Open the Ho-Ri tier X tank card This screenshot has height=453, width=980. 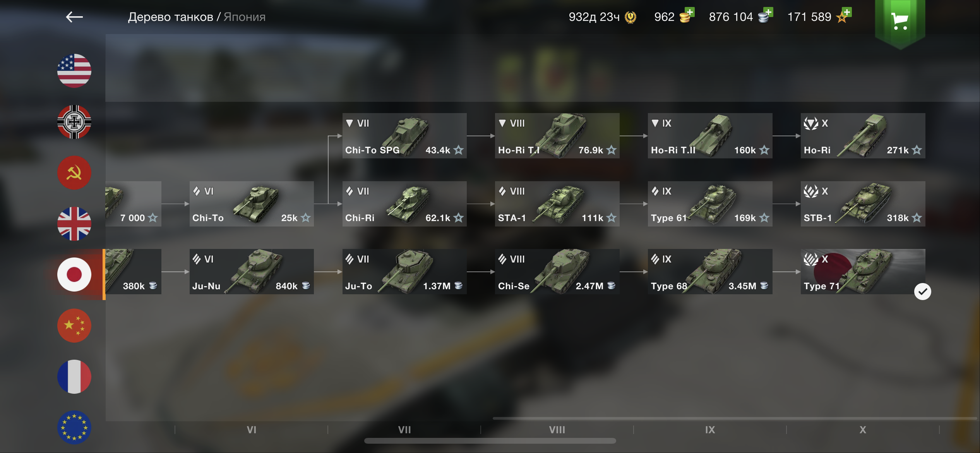(863, 136)
